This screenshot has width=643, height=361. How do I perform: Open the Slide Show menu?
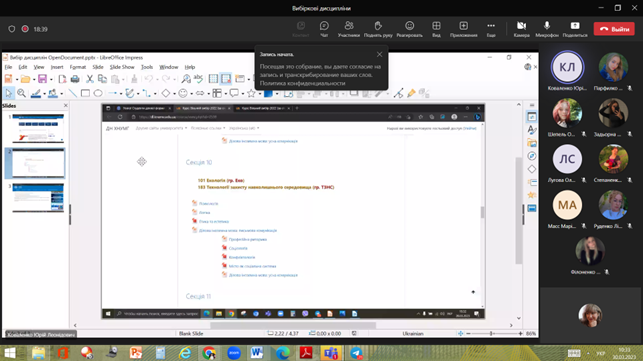122,67
